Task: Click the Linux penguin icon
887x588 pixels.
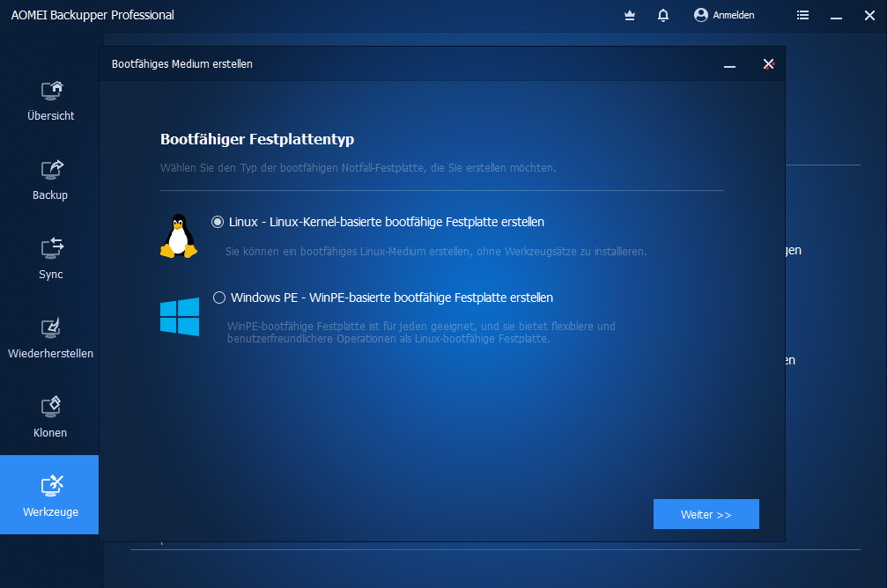Action: click(179, 236)
